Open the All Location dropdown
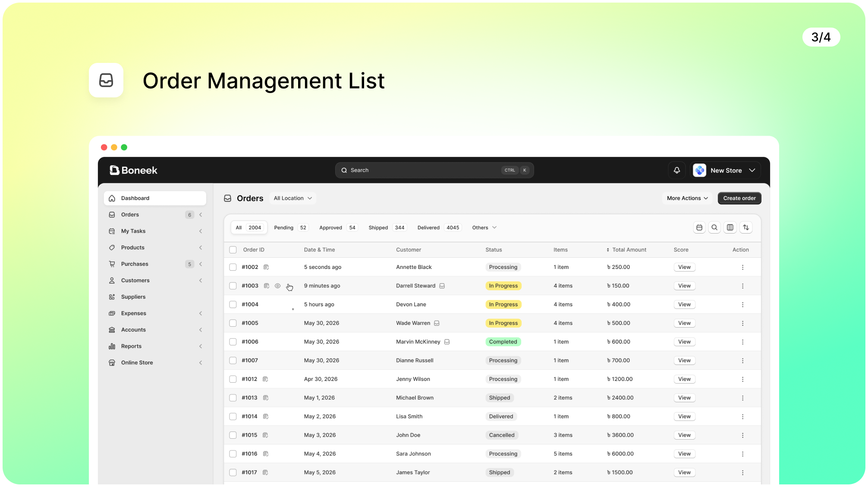Image resolution: width=868 pixels, height=487 pixels. [x=292, y=198]
